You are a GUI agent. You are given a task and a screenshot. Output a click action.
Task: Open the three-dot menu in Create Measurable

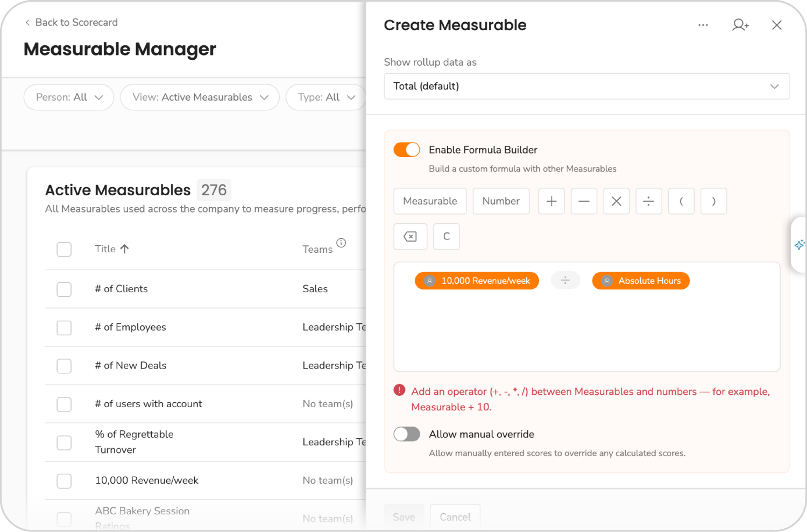pos(703,25)
